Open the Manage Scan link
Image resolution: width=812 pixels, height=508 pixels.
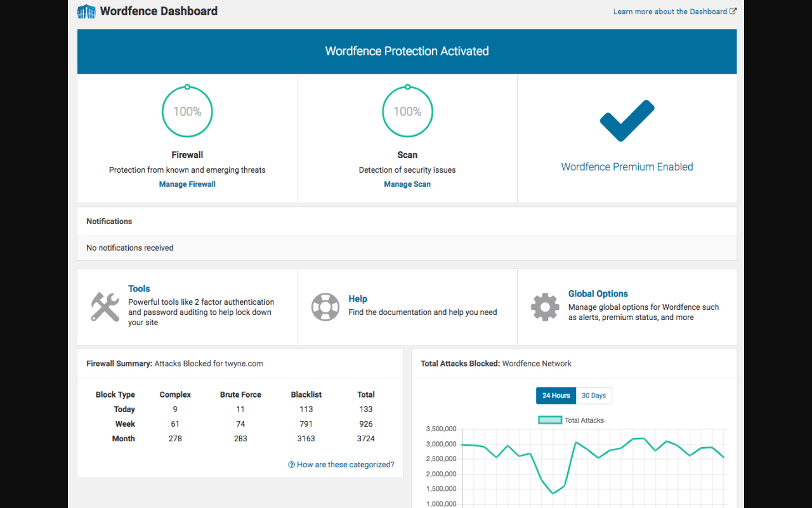tap(407, 184)
